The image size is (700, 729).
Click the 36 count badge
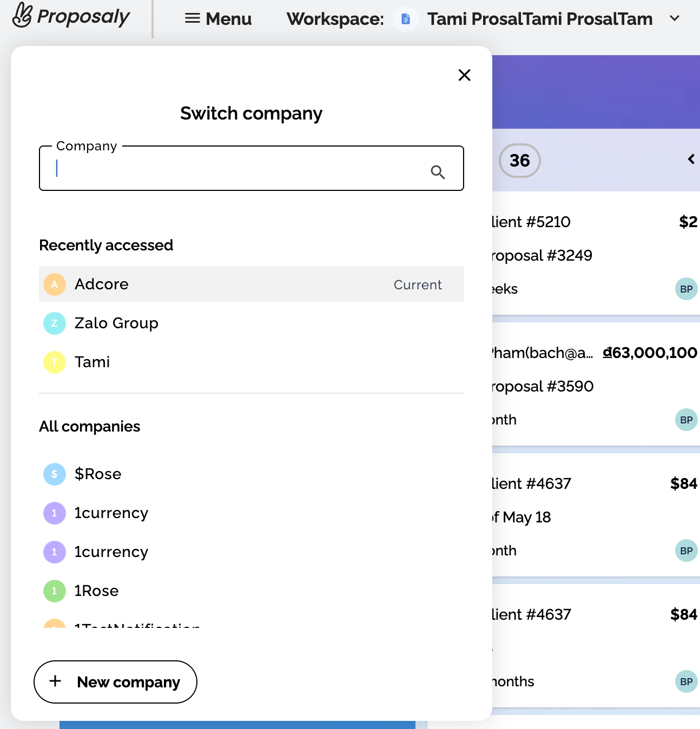click(x=519, y=161)
